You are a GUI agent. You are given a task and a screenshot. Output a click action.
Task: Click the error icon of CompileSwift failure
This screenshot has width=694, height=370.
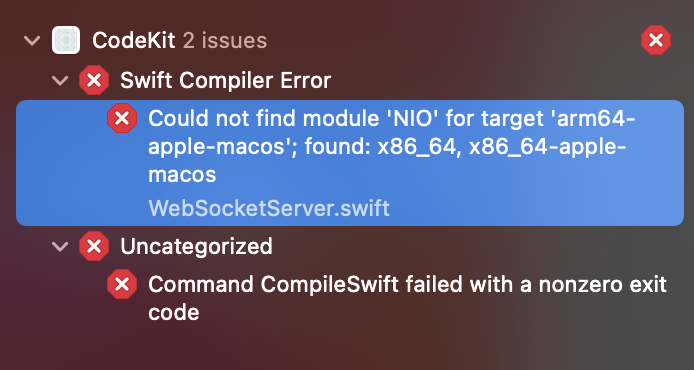122,284
